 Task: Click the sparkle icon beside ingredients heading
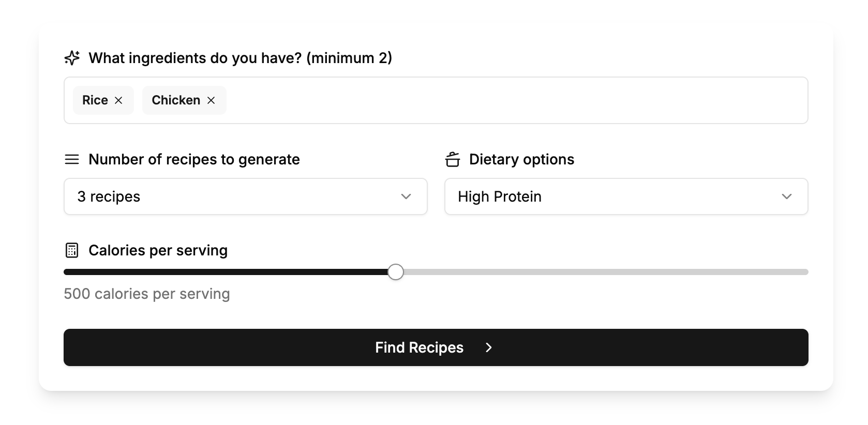click(72, 58)
